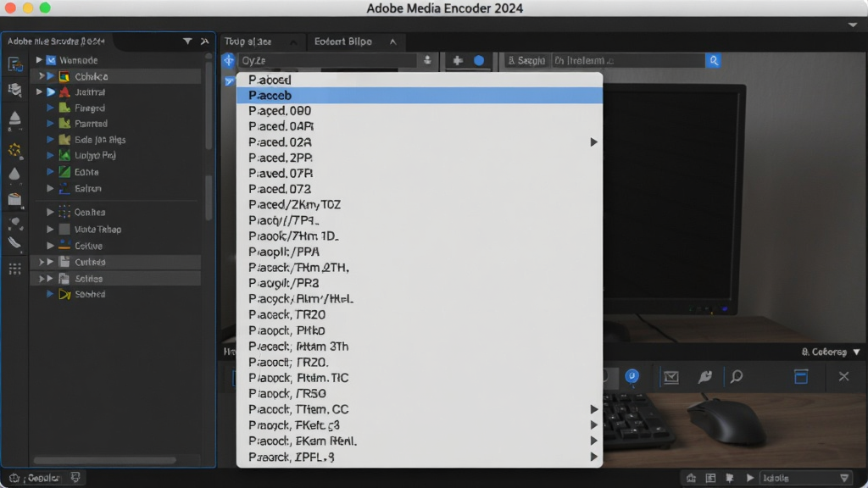
Task: Click the status bar home icon
Action: [x=691, y=478]
